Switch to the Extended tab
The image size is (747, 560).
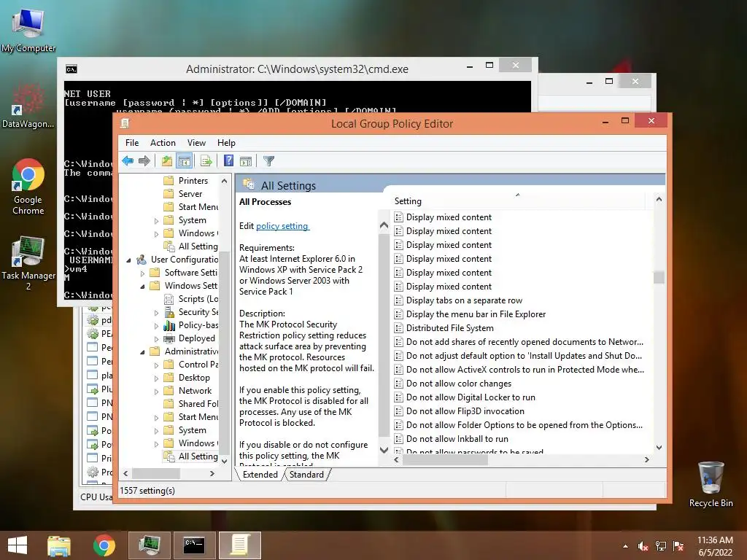pos(260,474)
